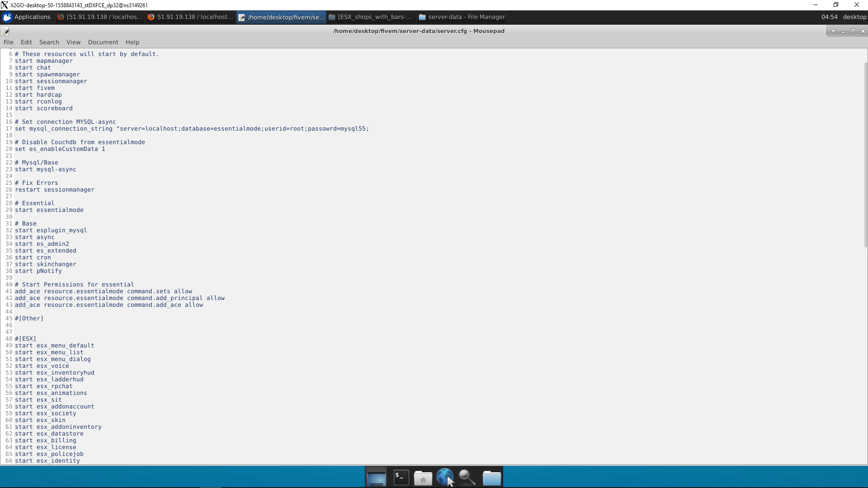Image resolution: width=868 pixels, height=488 pixels.
Task: Open the Edit menu
Action: point(26,42)
